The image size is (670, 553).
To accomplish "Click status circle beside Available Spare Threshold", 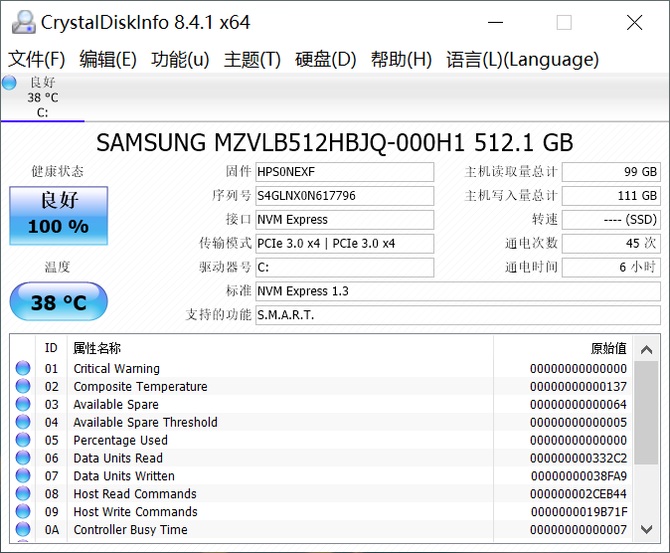I will pyautogui.click(x=23, y=422).
